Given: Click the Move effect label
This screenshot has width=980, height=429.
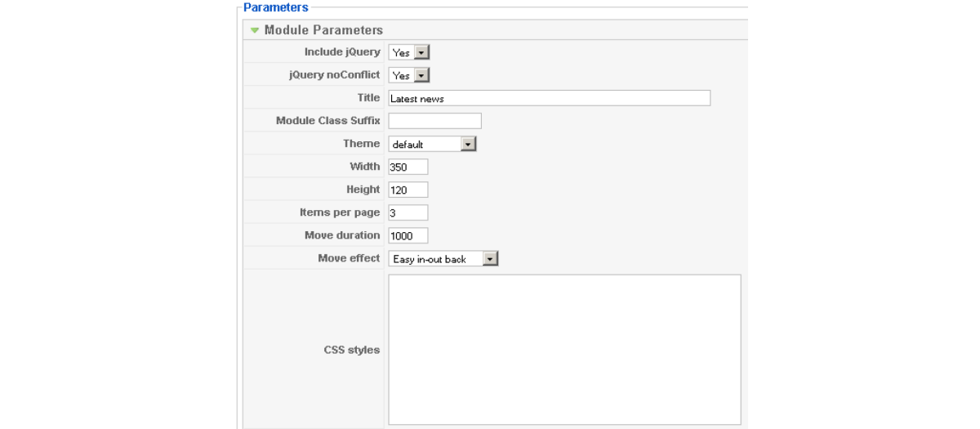Looking at the screenshot, I should (349, 258).
